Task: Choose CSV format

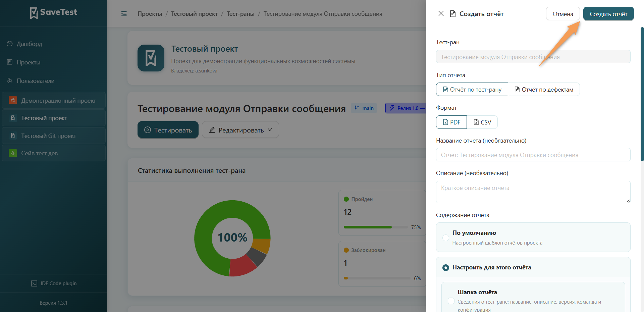Action: 482,122
